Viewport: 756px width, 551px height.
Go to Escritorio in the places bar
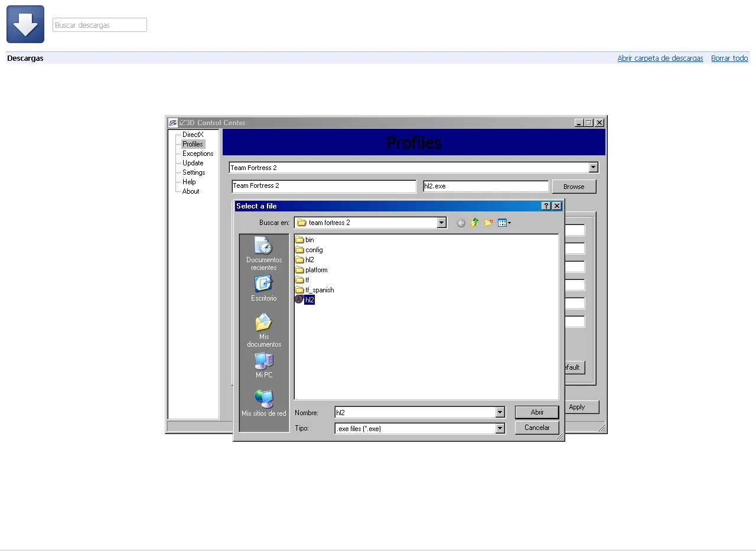(263, 288)
